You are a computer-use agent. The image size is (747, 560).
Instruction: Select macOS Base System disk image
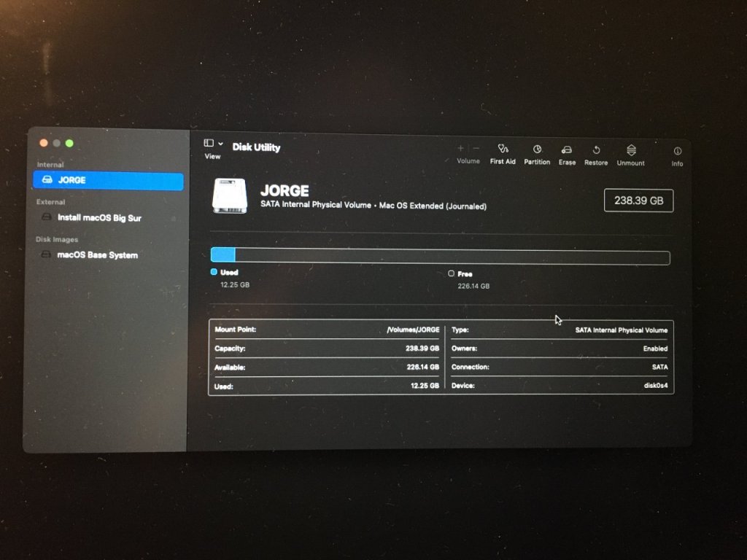[x=97, y=255]
